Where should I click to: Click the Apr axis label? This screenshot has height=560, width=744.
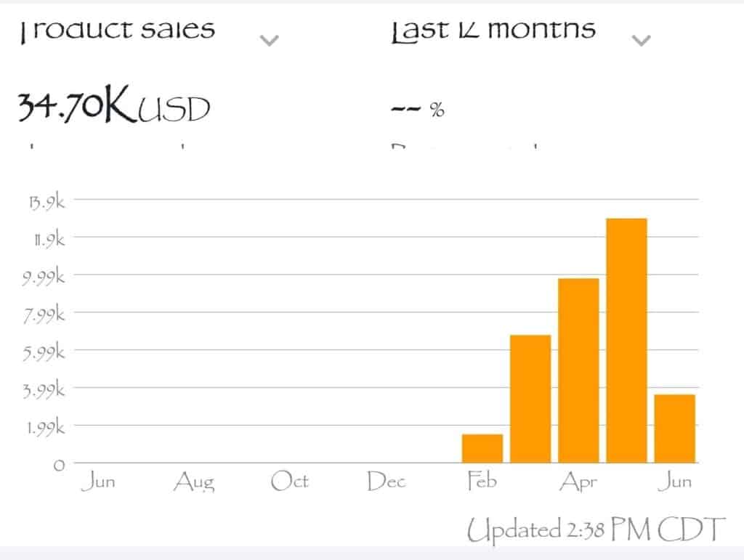click(x=578, y=482)
